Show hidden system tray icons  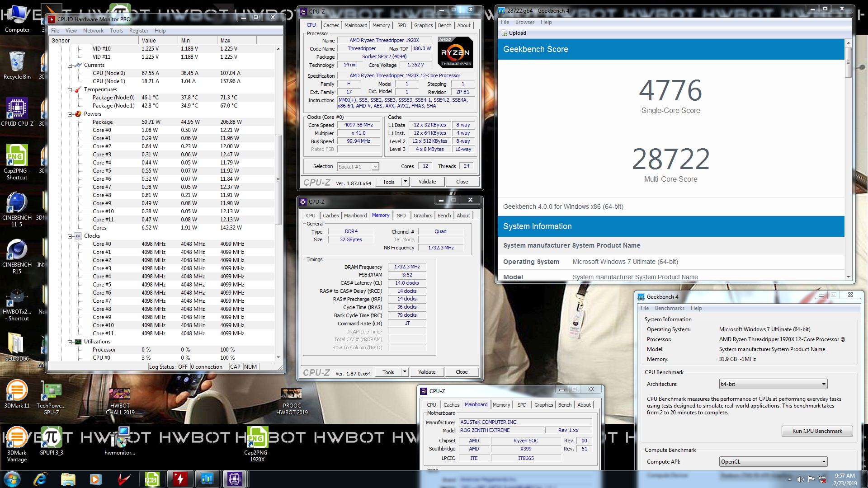coord(790,479)
